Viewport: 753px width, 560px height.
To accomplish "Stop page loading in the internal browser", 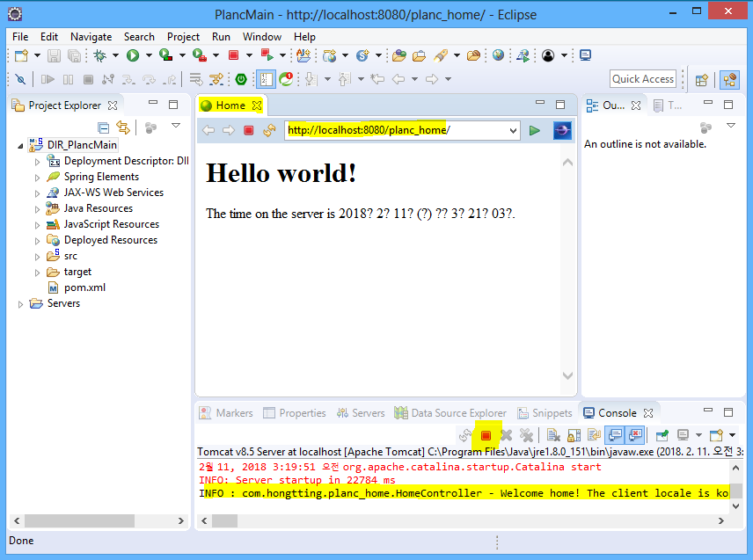I will point(249,130).
